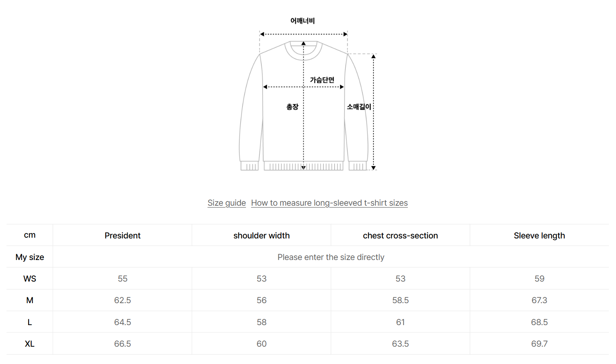Select the WS size row label
The height and width of the screenshot is (364, 616).
[30, 279]
